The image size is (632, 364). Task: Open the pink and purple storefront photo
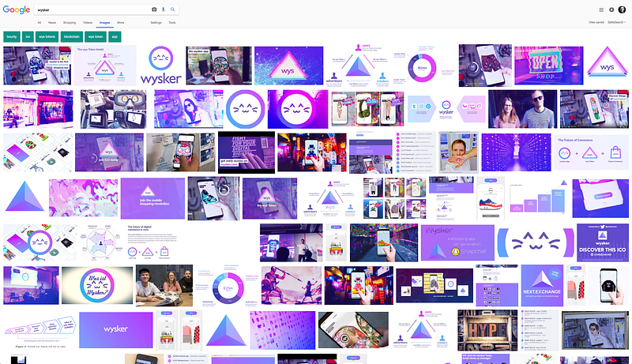pyautogui.click(x=38, y=109)
